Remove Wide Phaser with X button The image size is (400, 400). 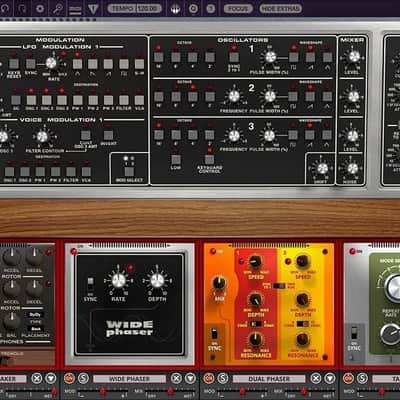pos(176,378)
